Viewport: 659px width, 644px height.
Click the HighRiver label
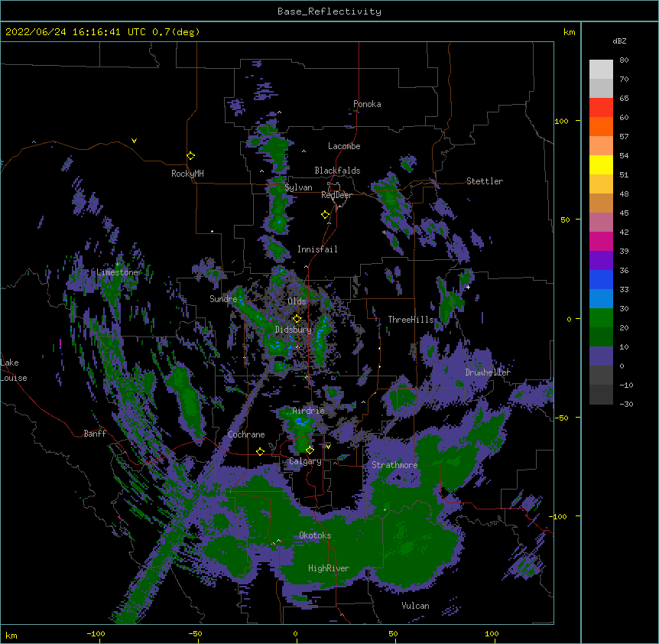pos(329,568)
